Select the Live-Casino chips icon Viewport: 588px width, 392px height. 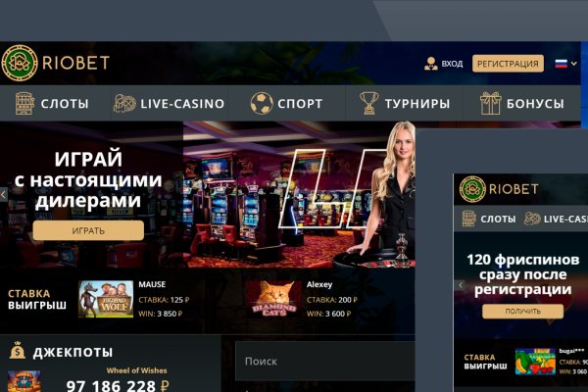124,103
